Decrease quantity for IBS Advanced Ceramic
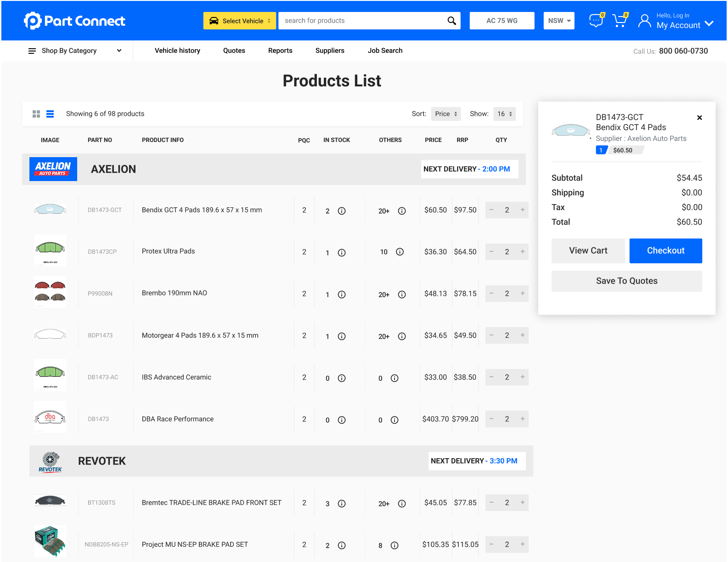Viewport: 728px width, 562px height. 491,377
